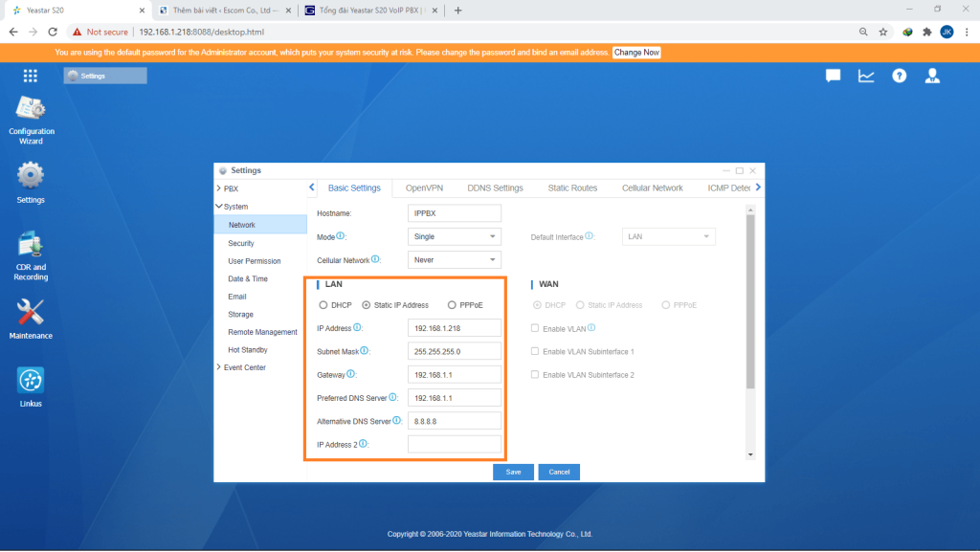Open the Default Interface dropdown
The image size is (980, 552).
point(669,236)
